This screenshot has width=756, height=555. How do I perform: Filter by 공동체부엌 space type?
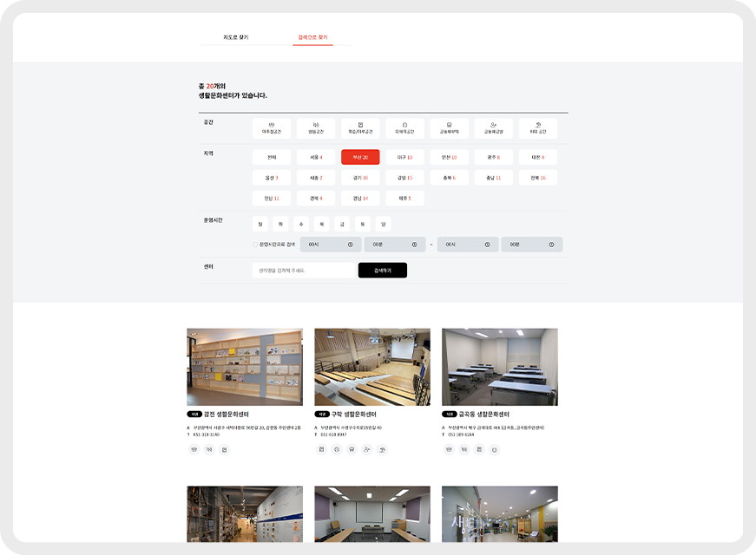pos(449,128)
